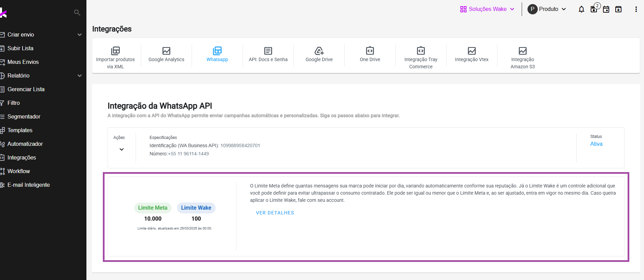Click the Integração Vtex icon
This screenshot has height=280, width=644.
(x=472, y=51)
